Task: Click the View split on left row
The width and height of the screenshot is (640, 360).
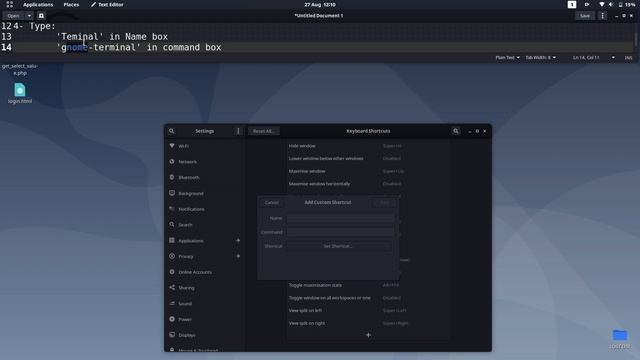Action: tap(368, 311)
